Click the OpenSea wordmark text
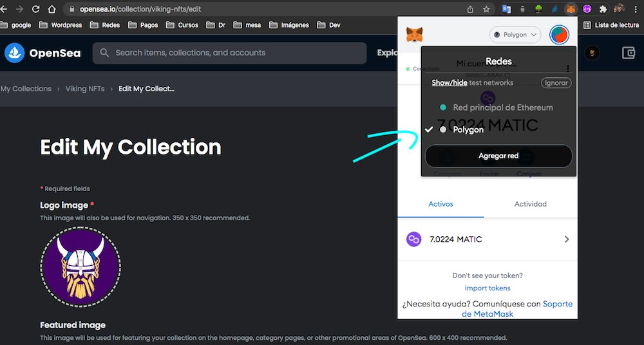The width and height of the screenshot is (644, 345). click(55, 53)
